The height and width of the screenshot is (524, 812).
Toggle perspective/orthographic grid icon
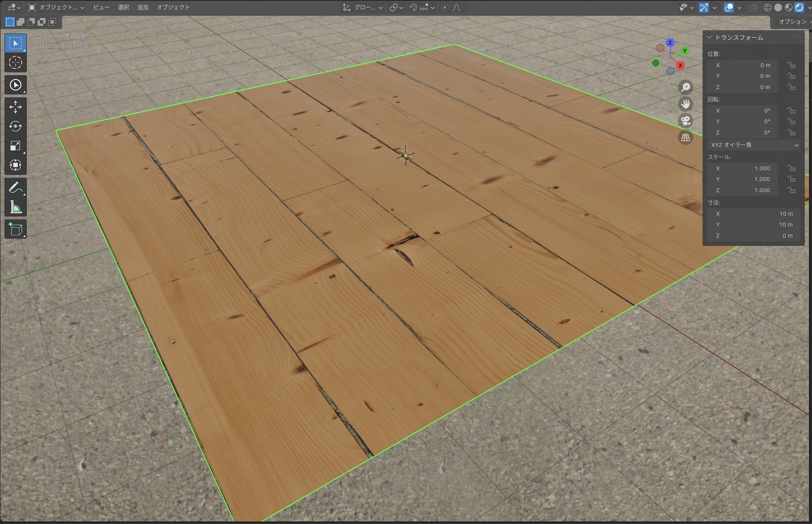(686, 138)
